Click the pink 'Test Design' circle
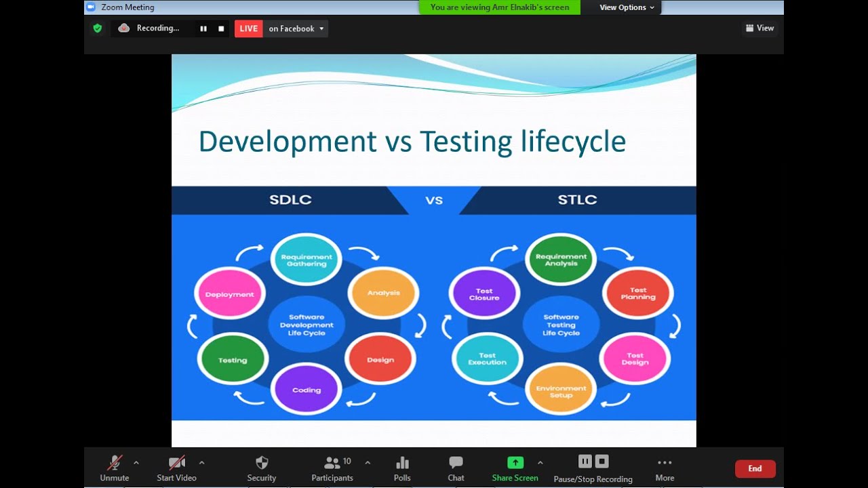868x488 pixels. 635,359
